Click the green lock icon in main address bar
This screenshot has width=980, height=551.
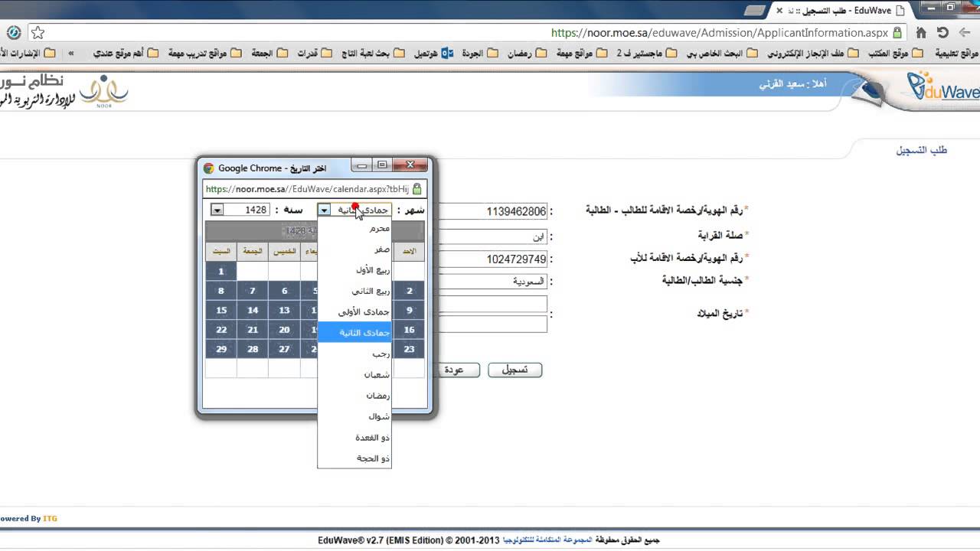897,33
